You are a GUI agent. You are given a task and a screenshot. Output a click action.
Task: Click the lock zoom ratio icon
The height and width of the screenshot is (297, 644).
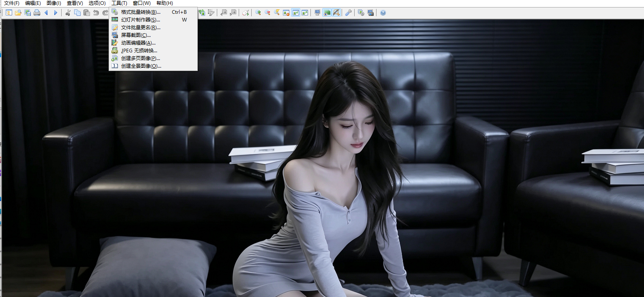[286, 13]
